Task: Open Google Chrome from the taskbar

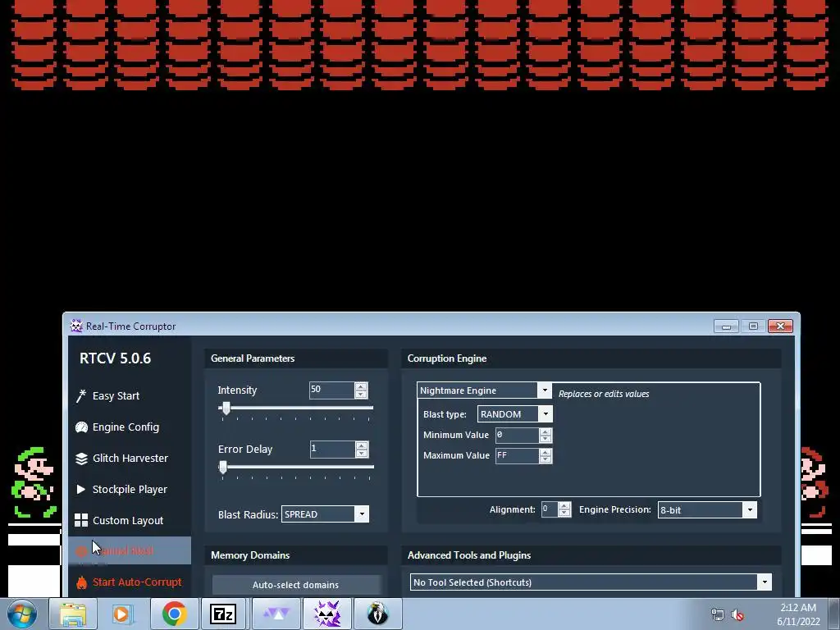Action: (174, 614)
